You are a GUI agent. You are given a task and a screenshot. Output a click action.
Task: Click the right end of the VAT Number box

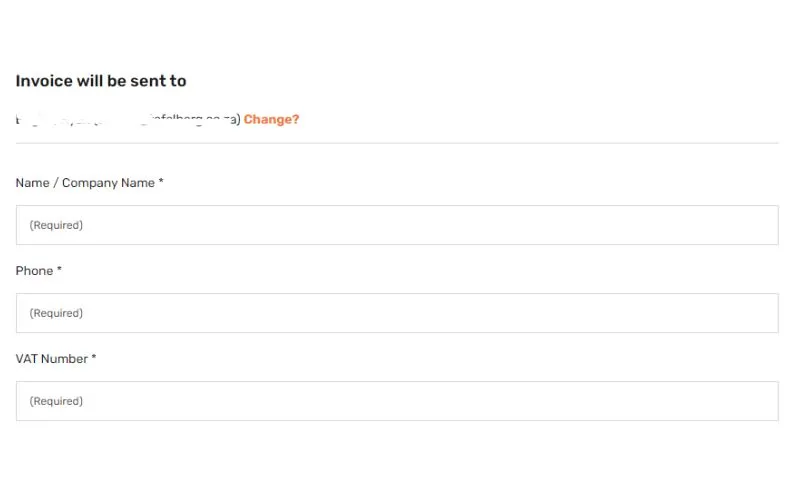click(765, 401)
